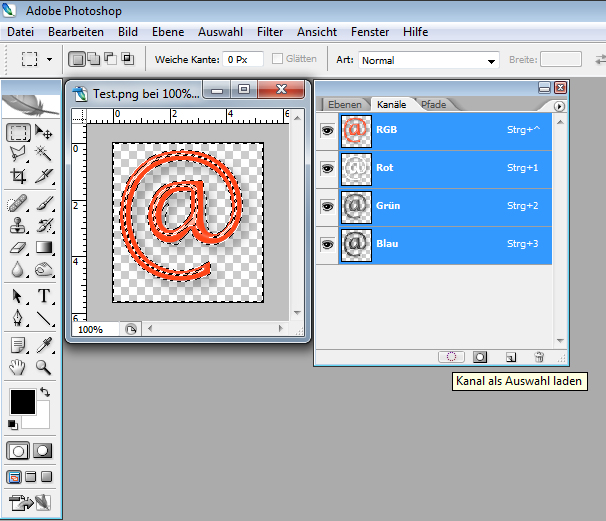Viewport: 606px width, 521px height.
Task: Open the Kanäle panel options menu
Action: point(559,106)
